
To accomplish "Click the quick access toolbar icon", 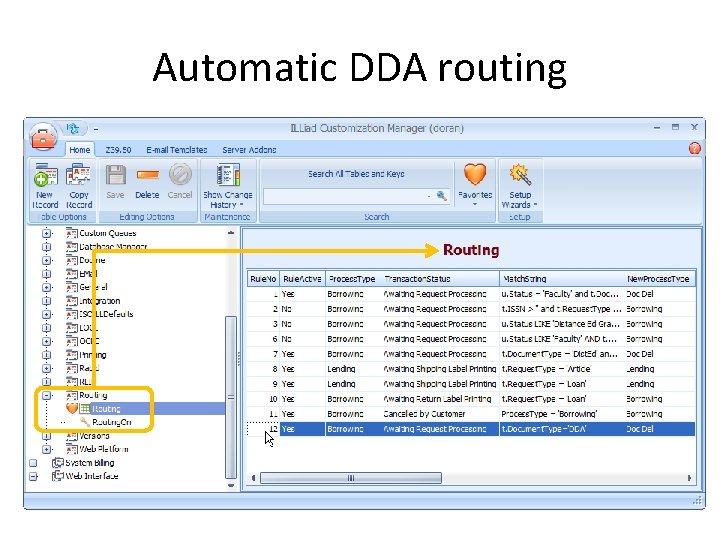I will coord(73,129).
